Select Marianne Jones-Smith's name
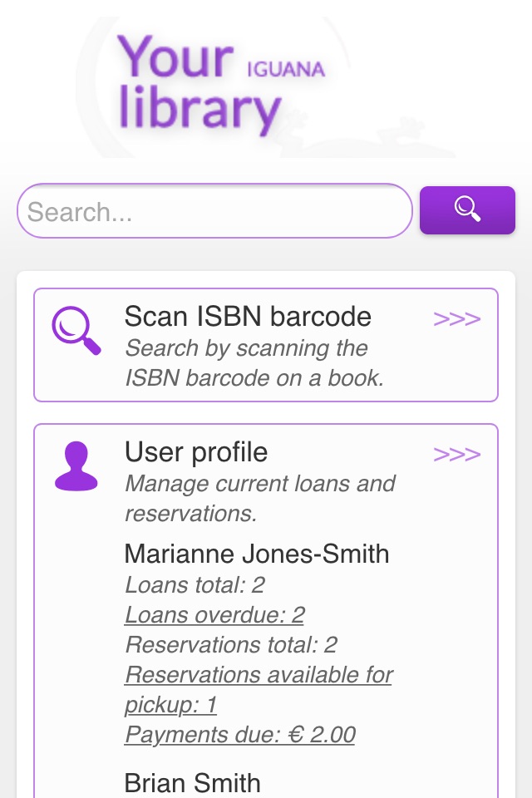Viewport: 532px width, 798px height. click(x=257, y=554)
